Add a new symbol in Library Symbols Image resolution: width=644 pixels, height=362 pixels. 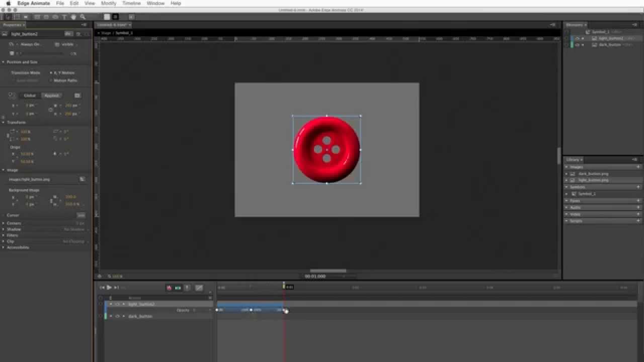(638, 187)
